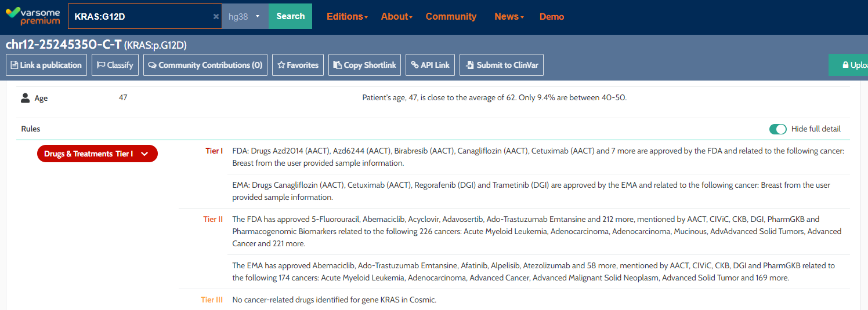Click the Tier I EMA drugs description

[x=531, y=191]
